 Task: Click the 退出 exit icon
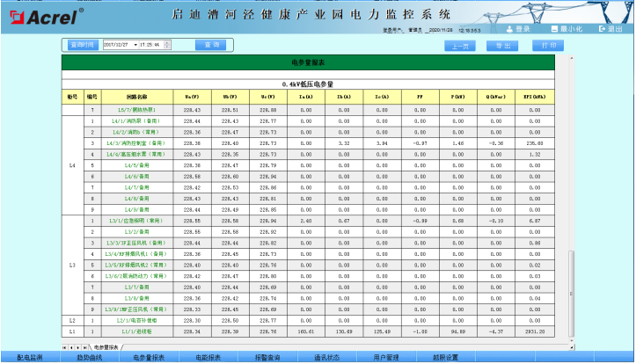coord(601,29)
